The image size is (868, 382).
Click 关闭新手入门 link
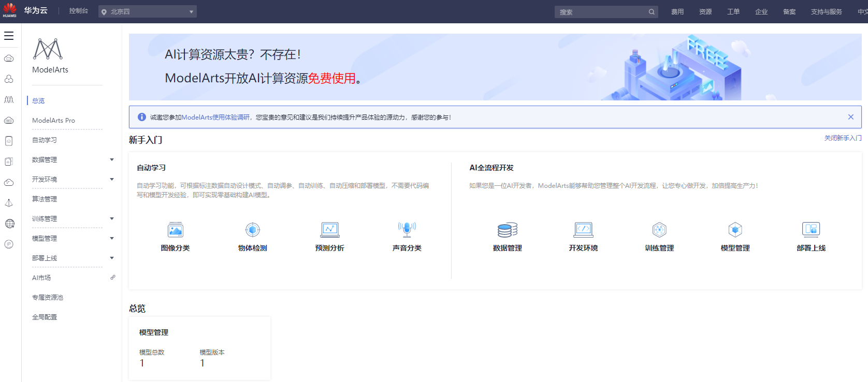(x=843, y=138)
